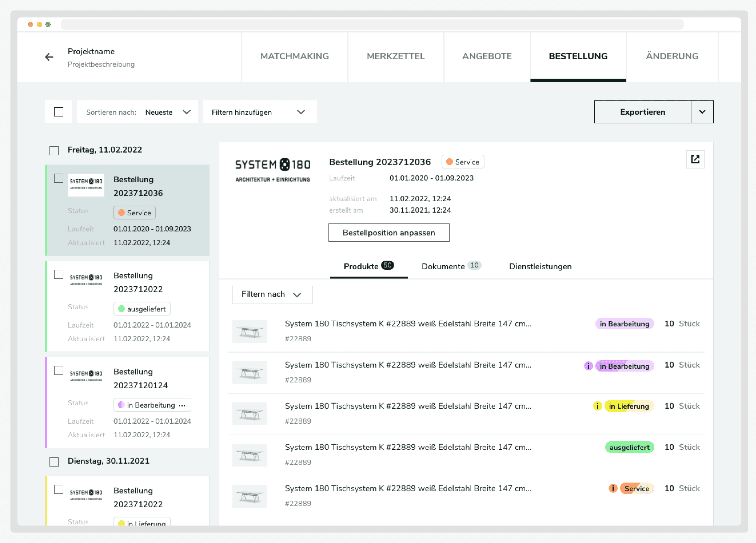The height and width of the screenshot is (543, 756).
Task: Select checkbox for Bestellung 20237120124
Action: click(x=59, y=371)
